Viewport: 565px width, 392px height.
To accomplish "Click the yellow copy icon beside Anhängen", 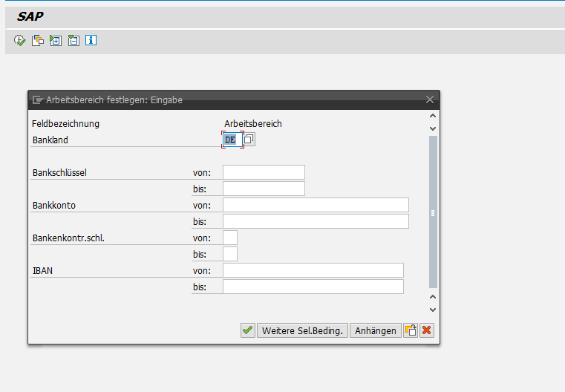I will point(411,330).
